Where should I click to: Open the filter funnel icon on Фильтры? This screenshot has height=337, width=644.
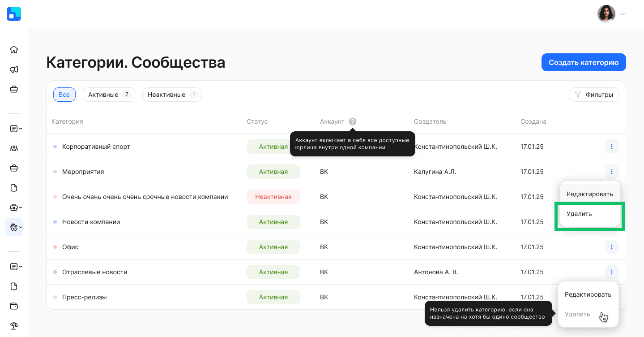pyautogui.click(x=577, y=94)
